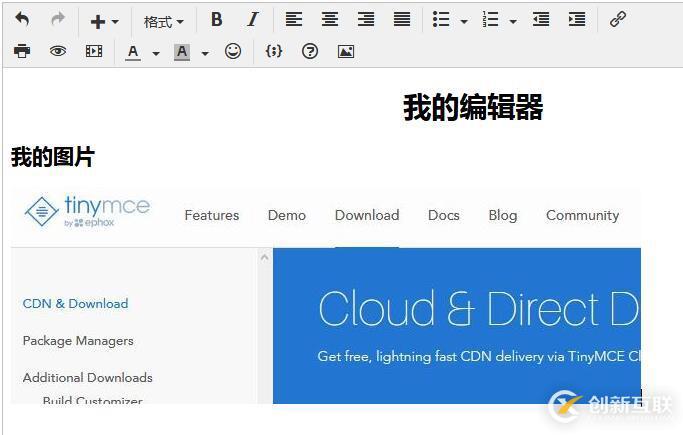
Task: Center align the text
Action: [x=330, y=20]
